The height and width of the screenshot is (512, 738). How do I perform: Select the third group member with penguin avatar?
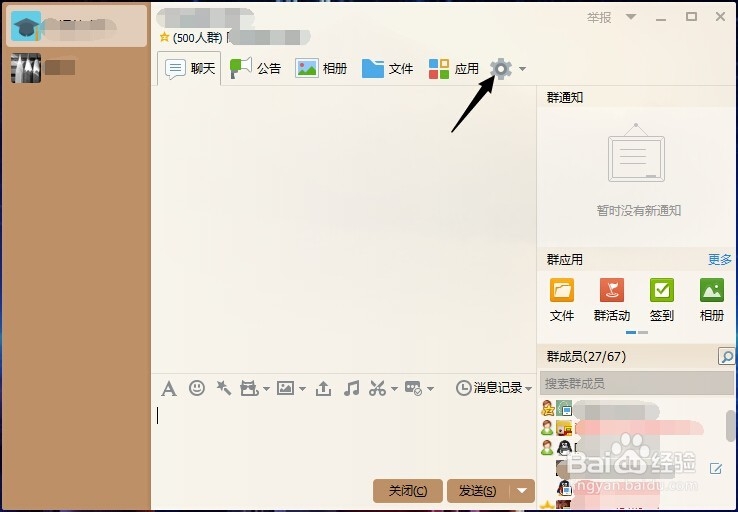tap(633, 447)
